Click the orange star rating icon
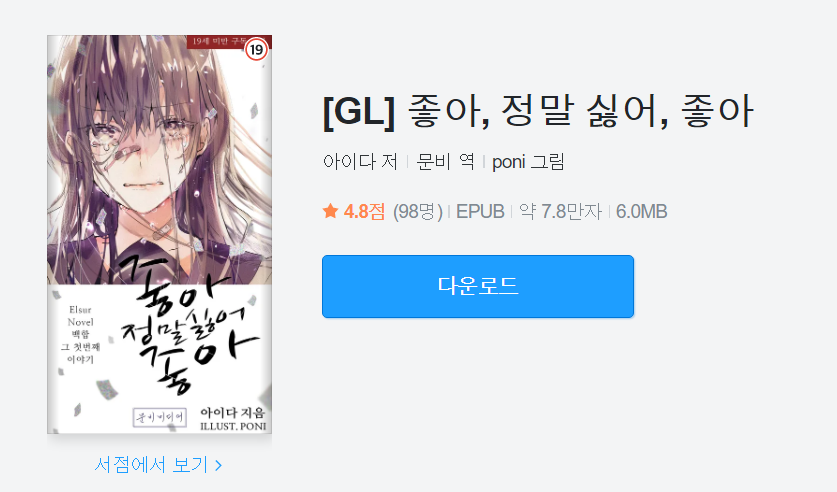 [x=330, y=211]
